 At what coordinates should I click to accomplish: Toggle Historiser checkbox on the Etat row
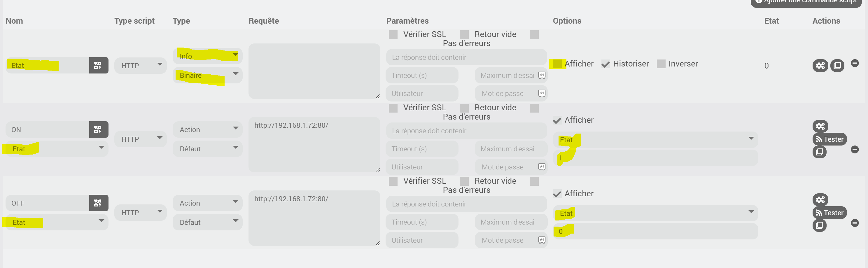pyautogui.click(x=605, y=64)
